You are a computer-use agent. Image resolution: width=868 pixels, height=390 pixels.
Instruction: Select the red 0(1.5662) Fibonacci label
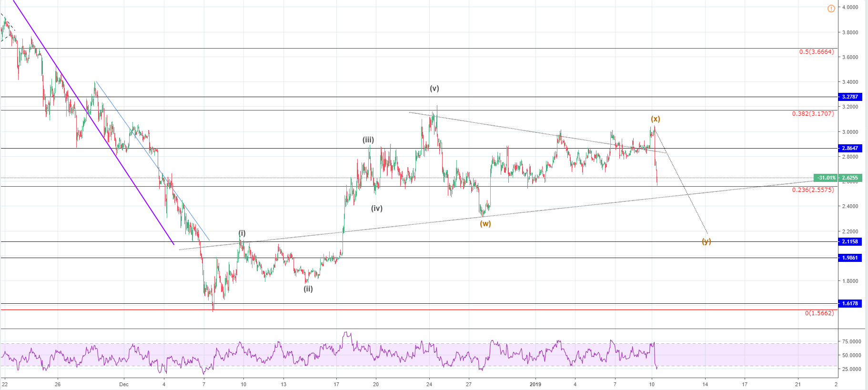(x=819, y=313)
